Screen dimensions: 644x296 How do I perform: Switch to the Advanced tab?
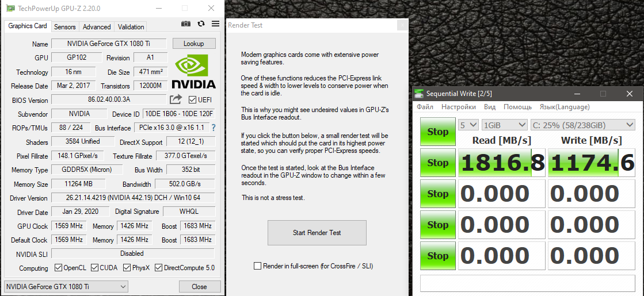tap(97, 26)
